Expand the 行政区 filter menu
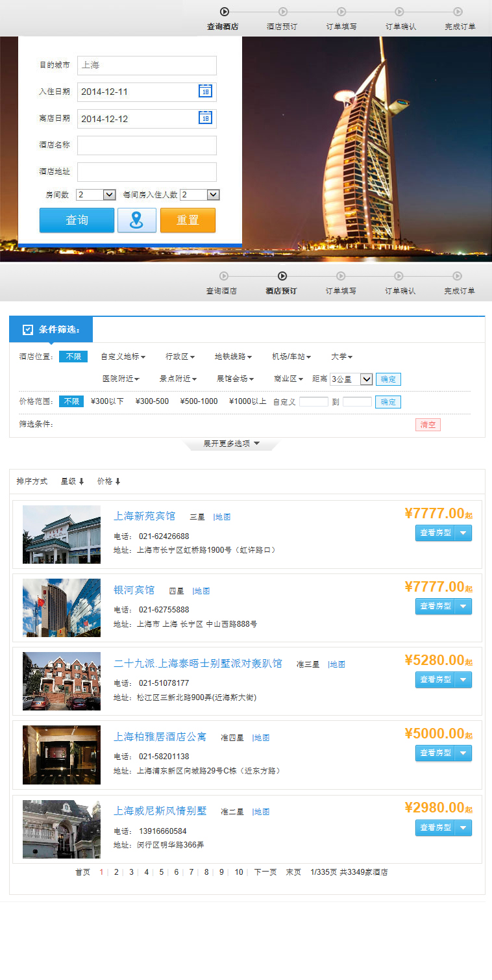This screenshot has width=492, height=980. point(180,357)
